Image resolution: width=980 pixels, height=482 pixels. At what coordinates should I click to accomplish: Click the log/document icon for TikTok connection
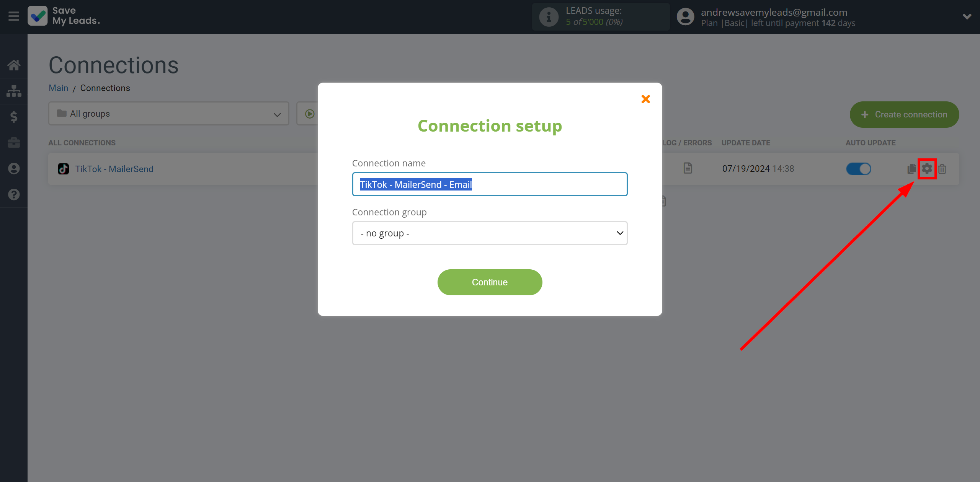click(x=688, y=169)
